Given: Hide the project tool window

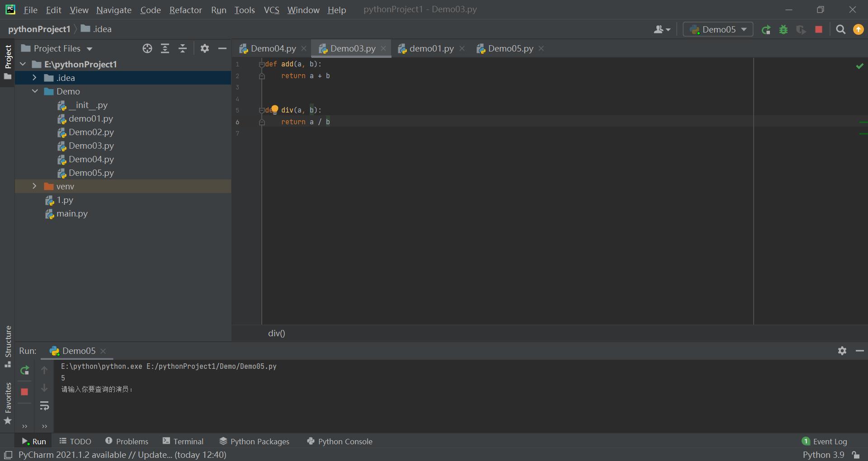Looking at the screenshot, I should tap(222, 48).
